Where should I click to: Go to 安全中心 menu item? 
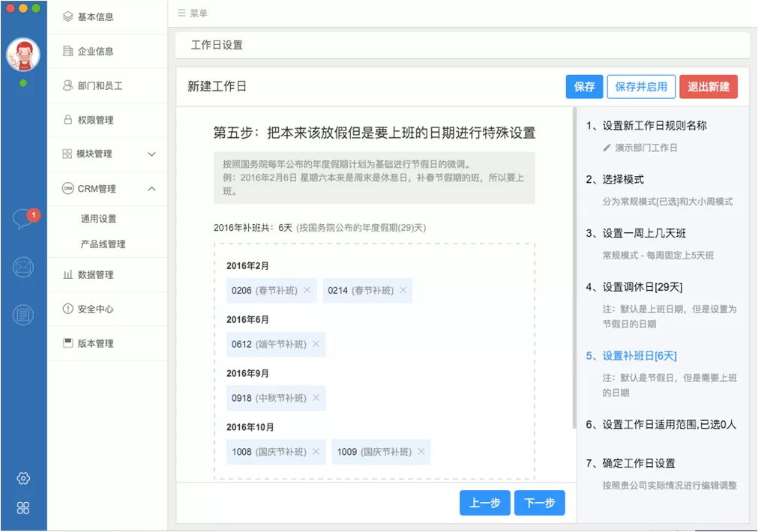coord(107,309)
